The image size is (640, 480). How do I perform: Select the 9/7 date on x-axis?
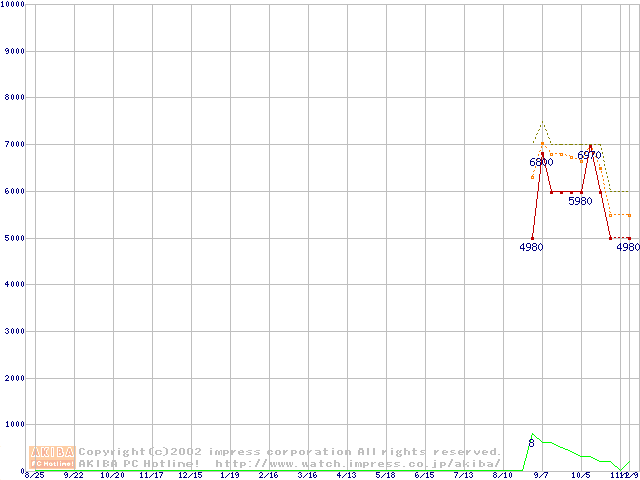point(541,476)
